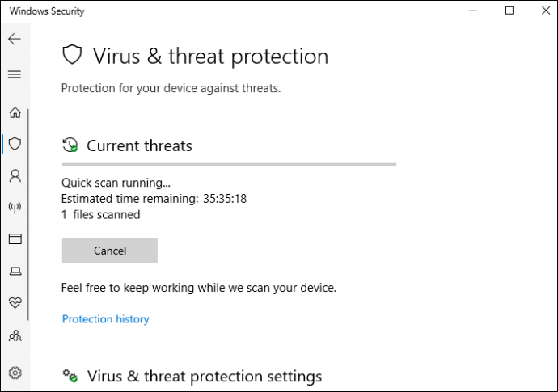Open App & browser control icon
This screenshot has width=558, height=392.
tap(15, 238)
